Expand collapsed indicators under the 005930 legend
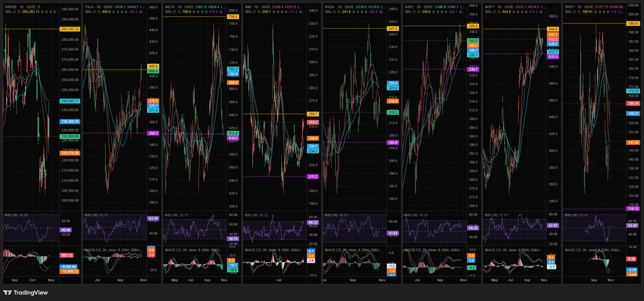The image size is (644, 301). click(x=6, y=17)
